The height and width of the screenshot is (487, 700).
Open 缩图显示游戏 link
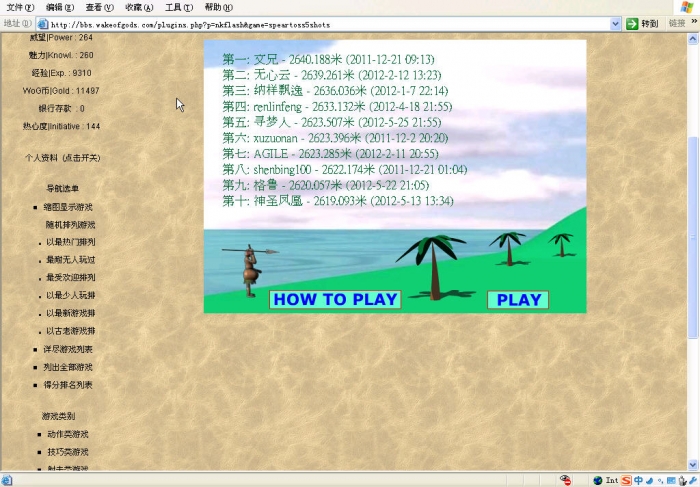pos(68,207)
